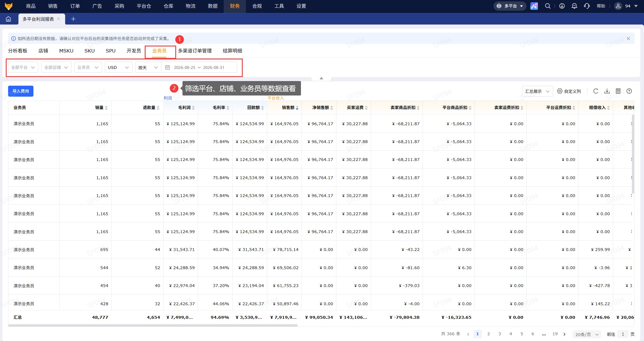This screenshot has width=644, height=341.
Task: Open the download center icon in header
Action: (x=562, y=6)
